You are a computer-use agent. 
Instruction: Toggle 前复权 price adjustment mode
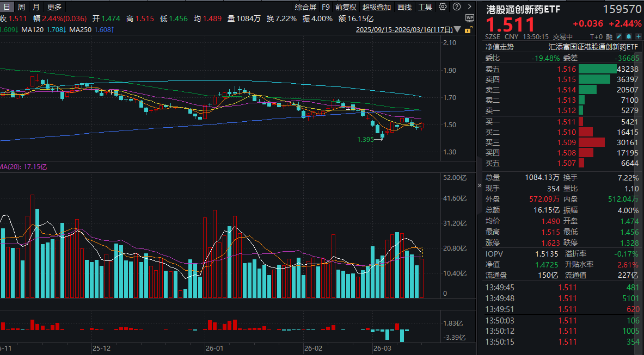(x=346, y=7)
